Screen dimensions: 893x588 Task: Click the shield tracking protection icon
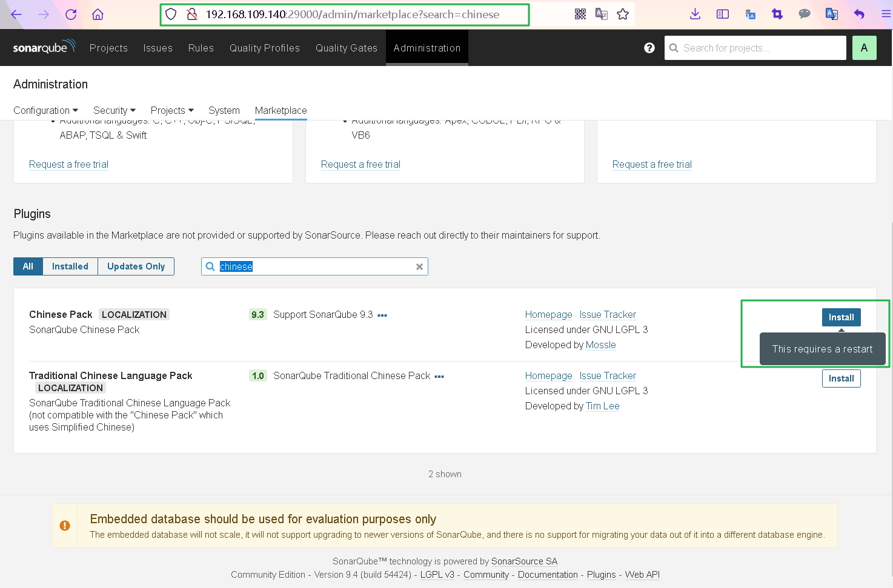pyautogui.click(x=171, y=14)
